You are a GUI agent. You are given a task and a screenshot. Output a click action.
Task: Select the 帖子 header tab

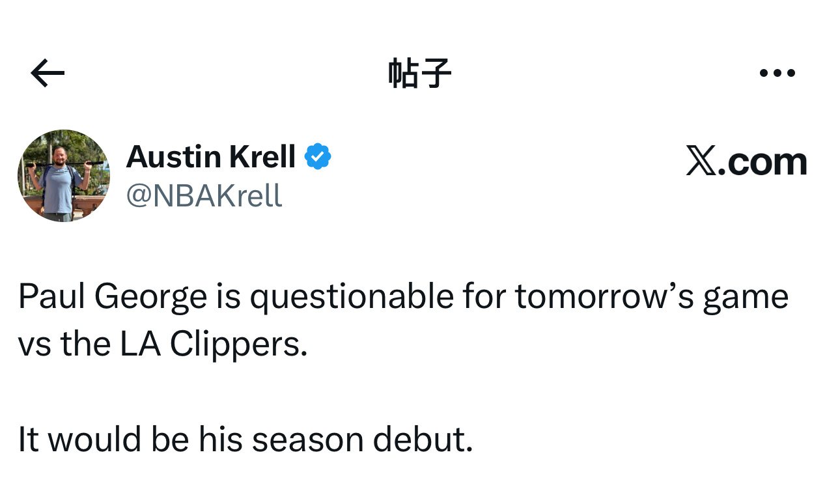click(x=419, y=72)
